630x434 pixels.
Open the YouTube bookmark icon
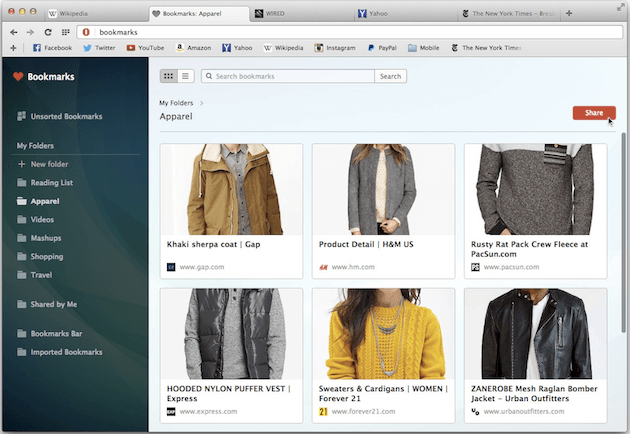[131, 48]
